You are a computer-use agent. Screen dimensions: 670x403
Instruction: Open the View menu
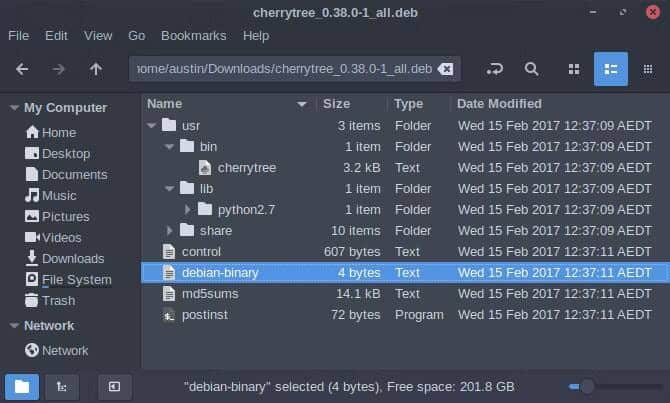point(98,35)
